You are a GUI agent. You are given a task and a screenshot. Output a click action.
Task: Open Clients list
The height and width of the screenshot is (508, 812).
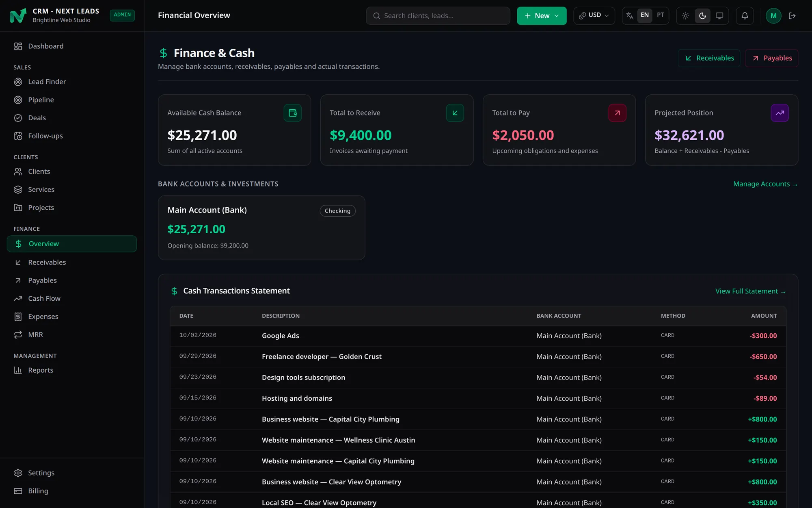tap(72, 172)
